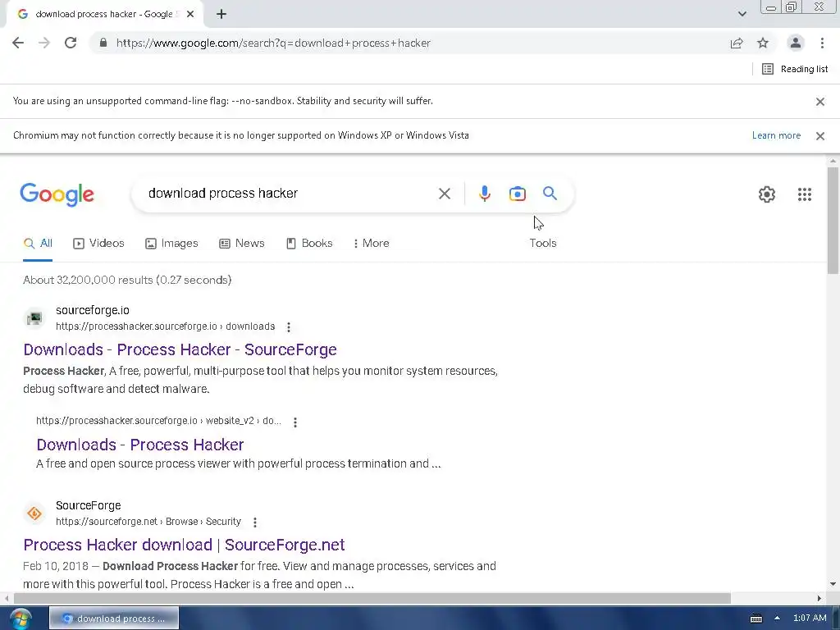
Task: Click the SourceForge orange diamond favicon
Action: point(34,514)
